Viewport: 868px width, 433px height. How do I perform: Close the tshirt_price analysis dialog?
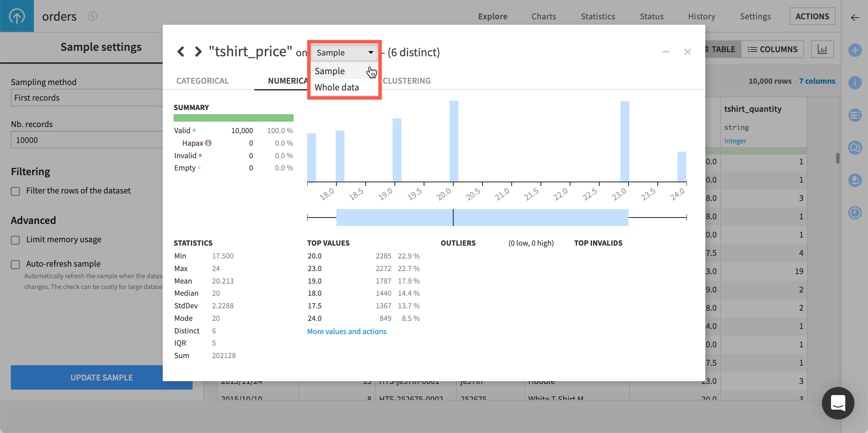point(688,52)
